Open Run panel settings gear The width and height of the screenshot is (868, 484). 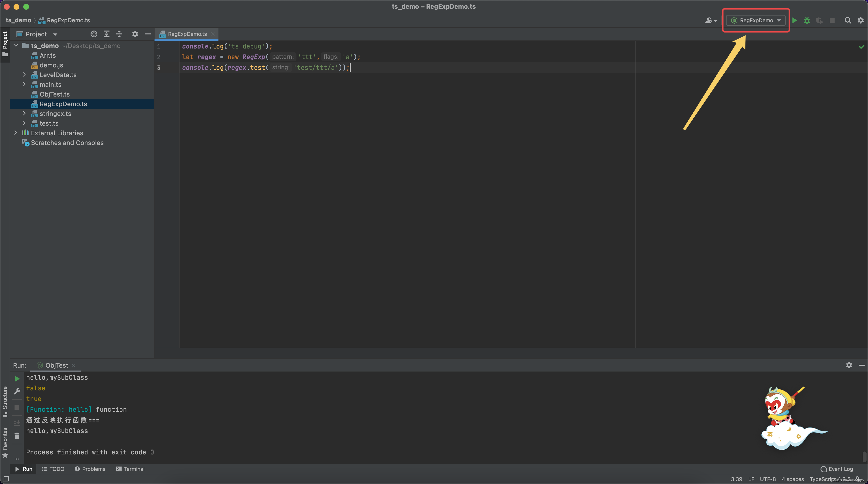[x=849, y=365]
